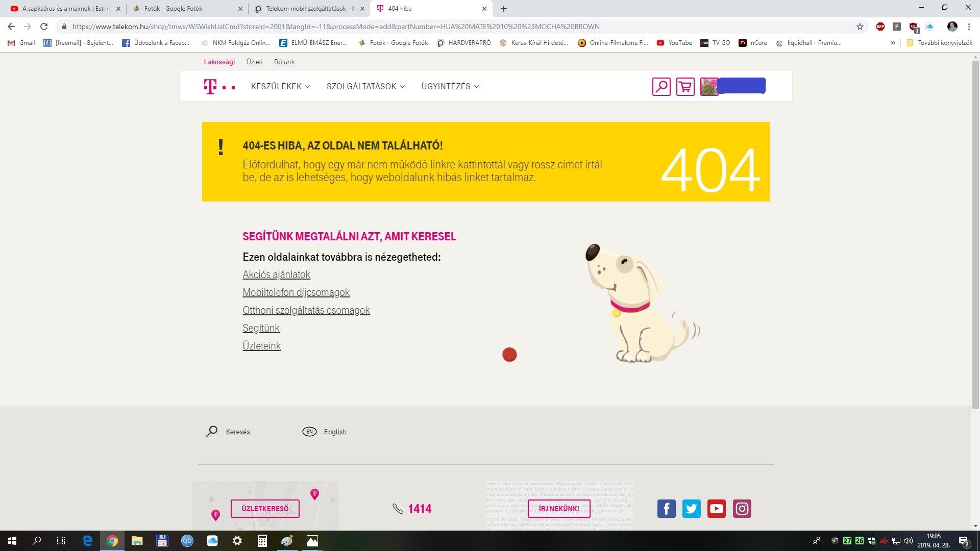Screen dimensions: 980x551
Task: Open the site search magnifier icon
Action: tap(661, 86)
